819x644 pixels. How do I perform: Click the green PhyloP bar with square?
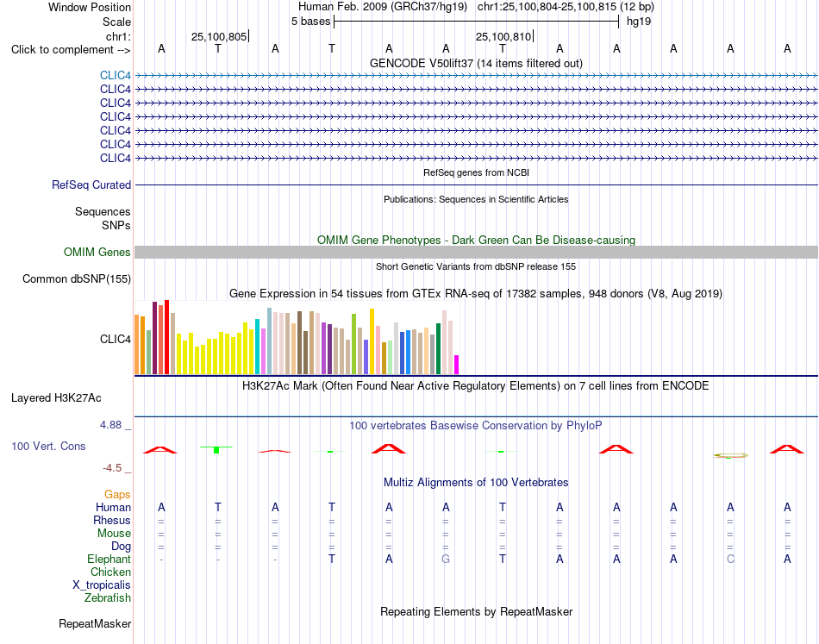click(216, 449)
